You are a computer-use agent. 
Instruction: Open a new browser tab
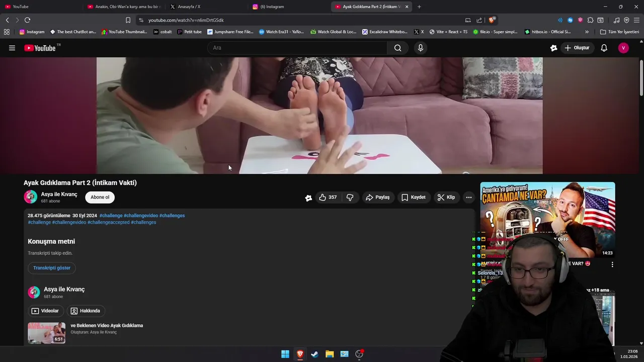pos(419,7)
